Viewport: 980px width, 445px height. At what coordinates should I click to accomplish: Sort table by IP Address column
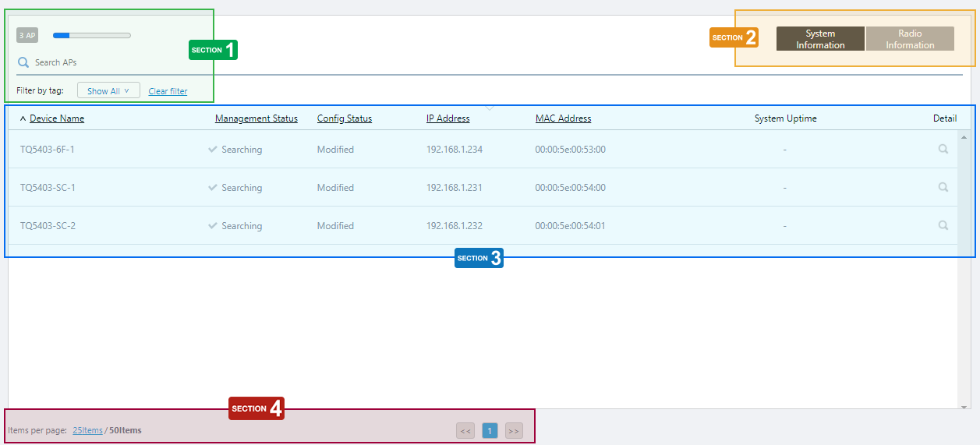click(448, 118)
